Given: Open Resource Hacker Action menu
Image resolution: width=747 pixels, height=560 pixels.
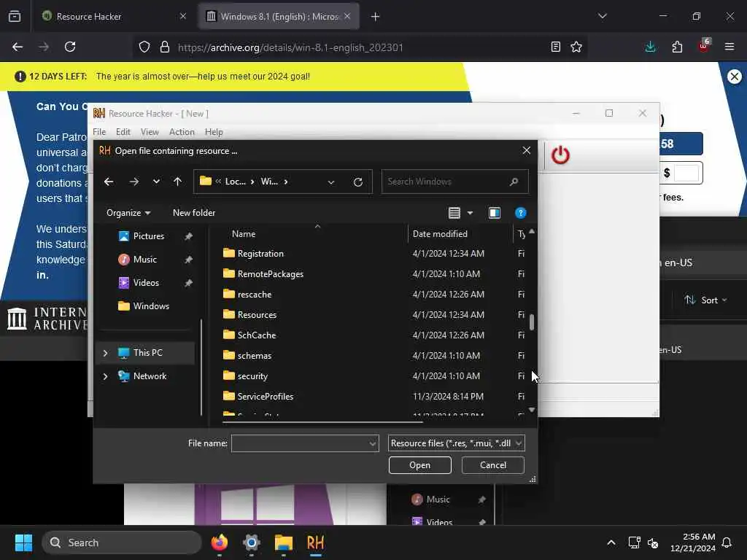Looking at the screenshot, I should tap(182, 132).
